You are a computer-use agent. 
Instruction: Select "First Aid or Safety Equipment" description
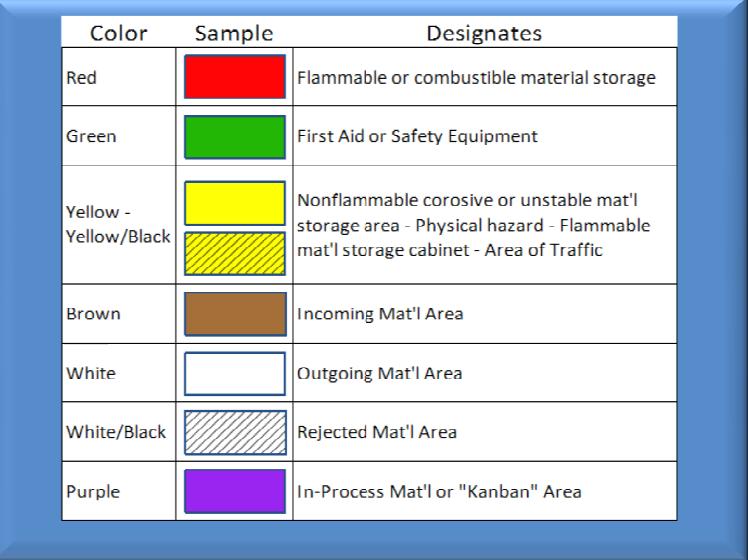click(x=417, y=137)
